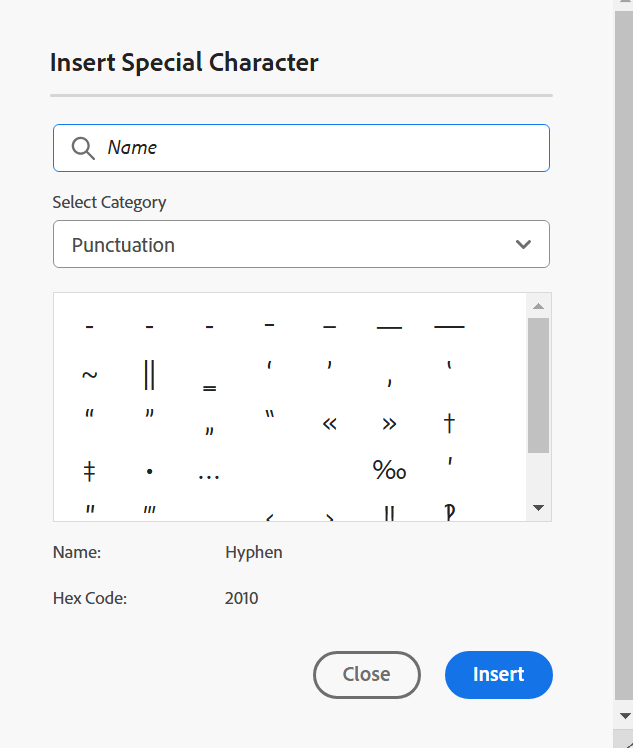
Task: Choose the per mille (‰) sign
Action: (389, 470)
